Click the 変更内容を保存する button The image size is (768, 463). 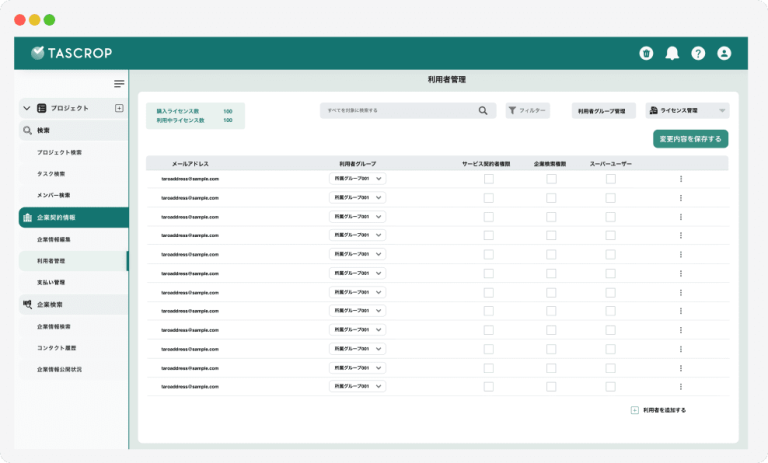click(690, 139)
